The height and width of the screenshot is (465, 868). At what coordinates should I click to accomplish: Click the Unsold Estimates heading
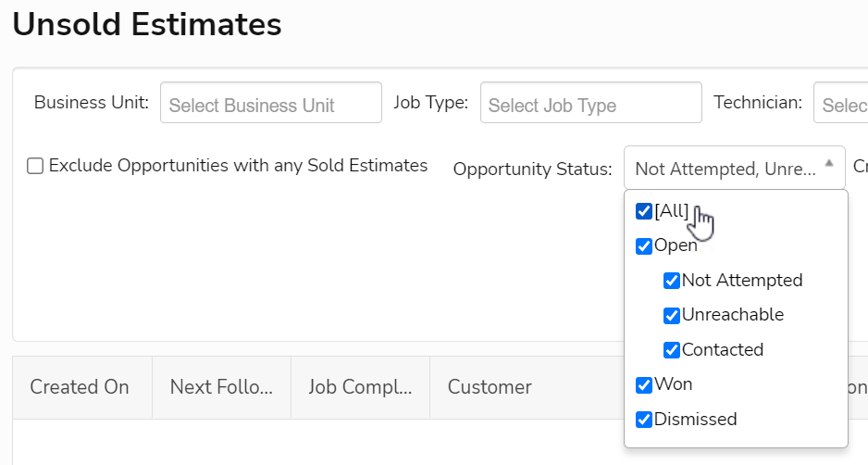147,24
